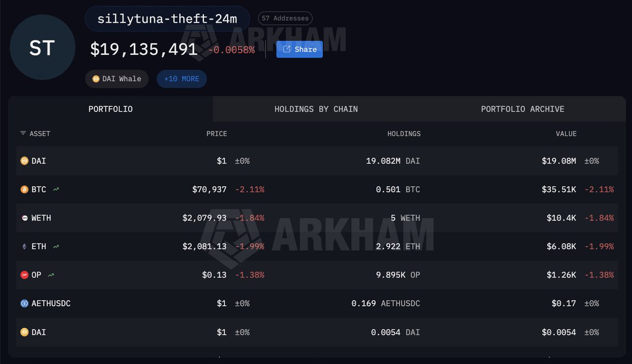This screenshot has height=364, width=632.
Task: Click the ST entity avatar
Action: coord(42,48)
